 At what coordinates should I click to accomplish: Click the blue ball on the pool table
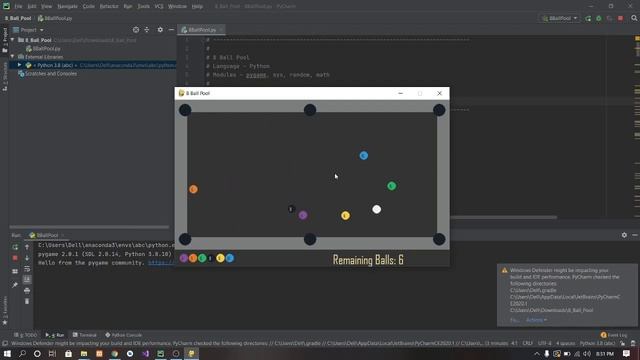click(364, 156)
